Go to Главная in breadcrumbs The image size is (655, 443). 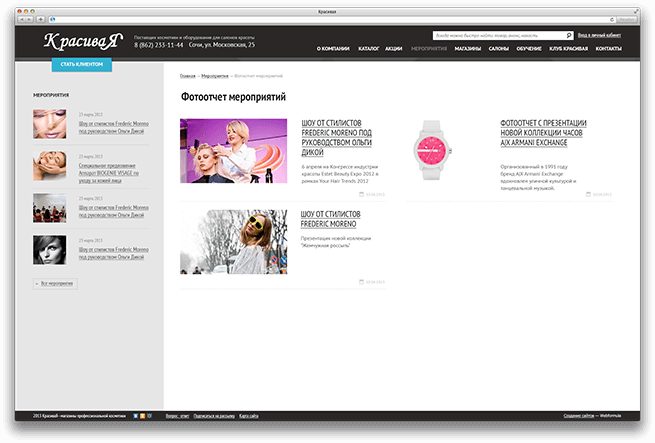(188, 76)
